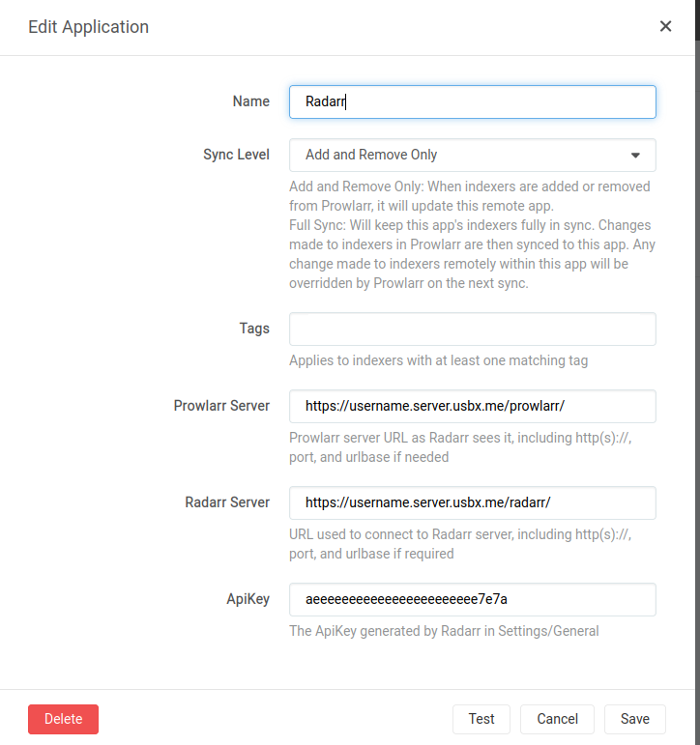Click the 'Edit Application' title text

88,27
